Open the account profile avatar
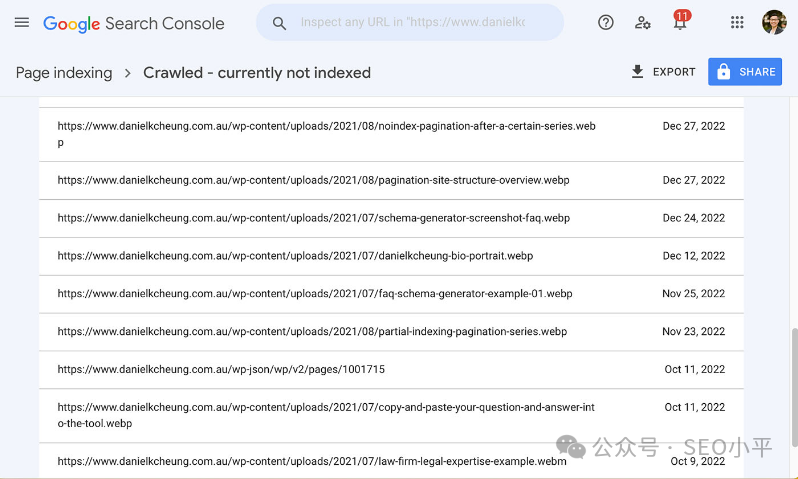 tap(773, 22)
